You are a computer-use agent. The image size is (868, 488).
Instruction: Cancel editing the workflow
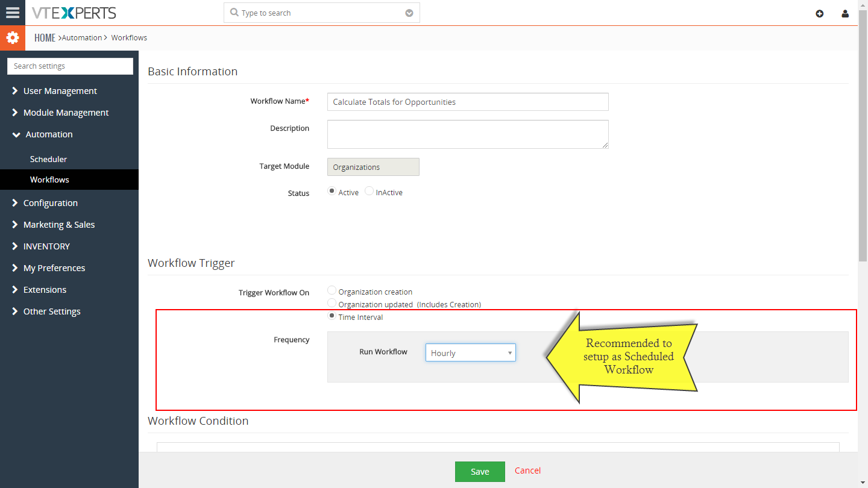point(527,471)
